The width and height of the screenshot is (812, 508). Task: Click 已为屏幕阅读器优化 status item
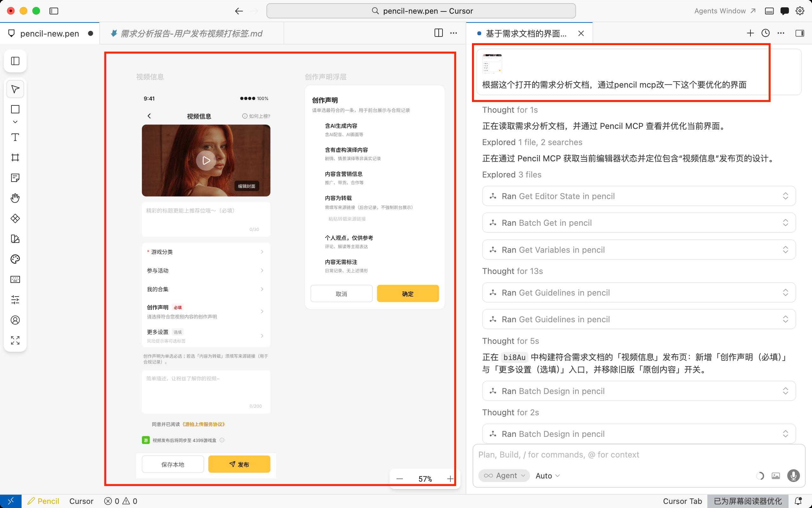coord(748,501)
